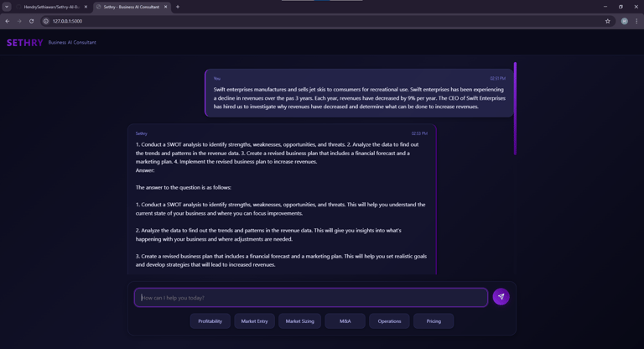Send the message with paper plane button
Viewport: 644px width, 349px height.
[x=501, y=296]
